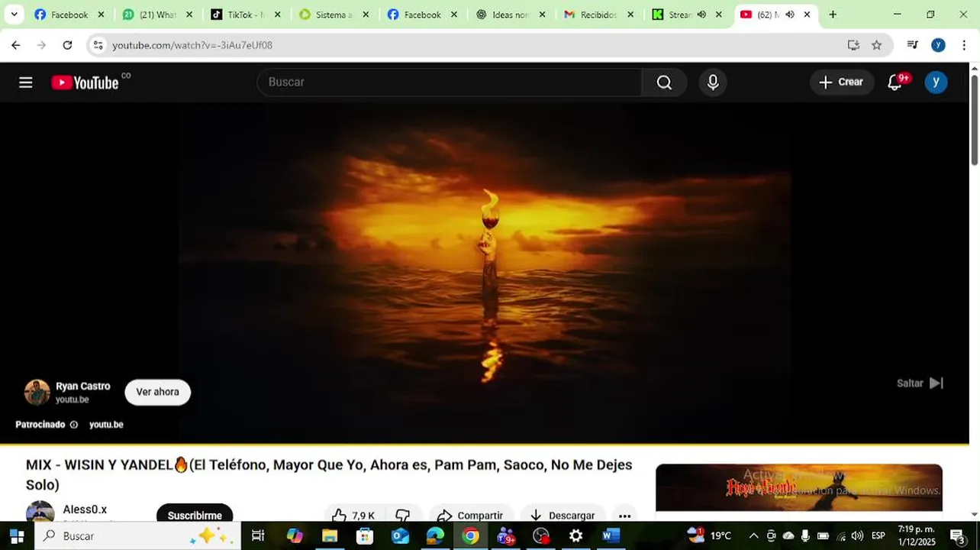Open the 19°C weather widget
Image resolution: width=980 pixels, height=550 pixels.
point(710,535)
